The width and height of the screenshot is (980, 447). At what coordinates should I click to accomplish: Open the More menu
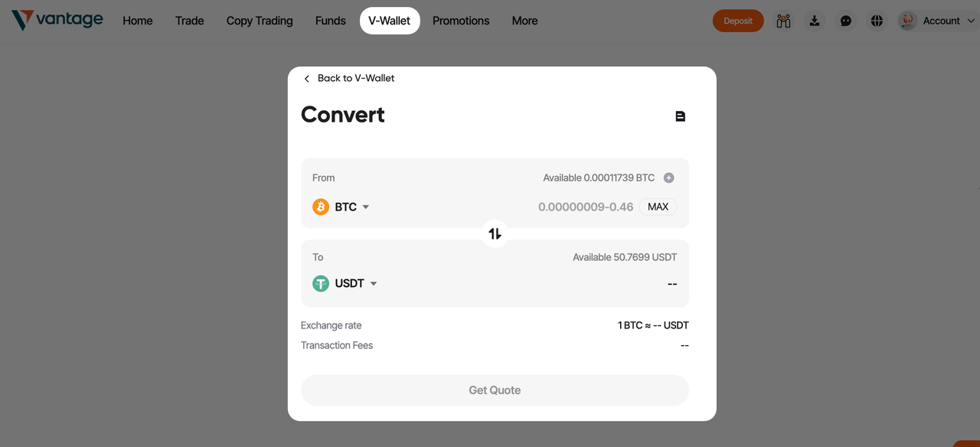coord(525,21)
